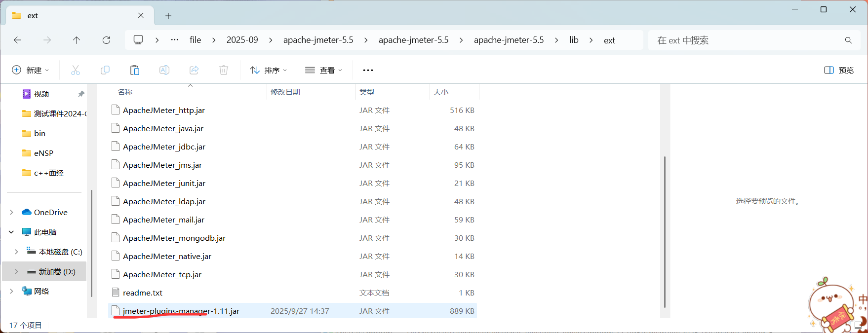
Task: Show hidden breadcrumb path with ellipsis
Action: (x=175, y=40)
